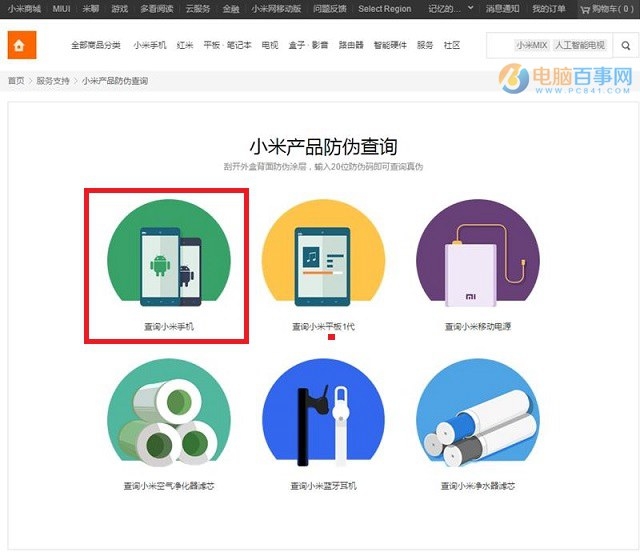
Task: Click the search magnifier button
Action: click(x=626, y=45)
